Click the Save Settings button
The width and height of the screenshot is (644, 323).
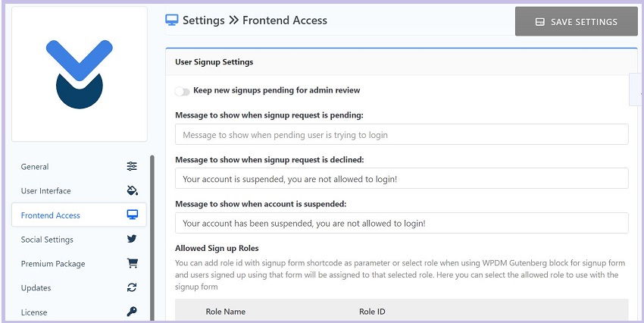577,21
